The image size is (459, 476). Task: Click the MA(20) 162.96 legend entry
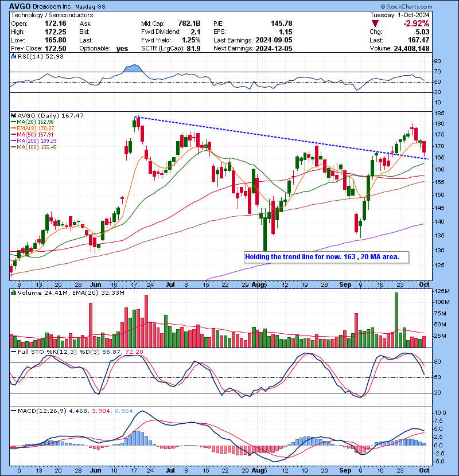click(32, 122)
